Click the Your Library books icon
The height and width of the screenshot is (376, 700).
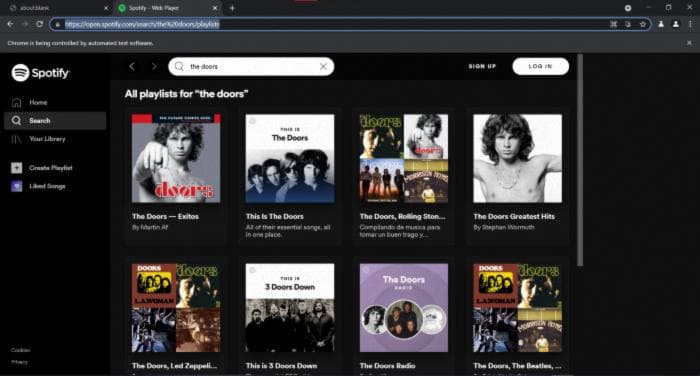point(17,139)
